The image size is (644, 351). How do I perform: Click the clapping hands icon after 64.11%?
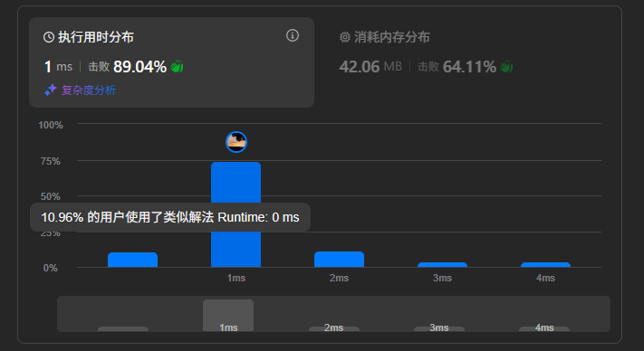pos(506,66)
